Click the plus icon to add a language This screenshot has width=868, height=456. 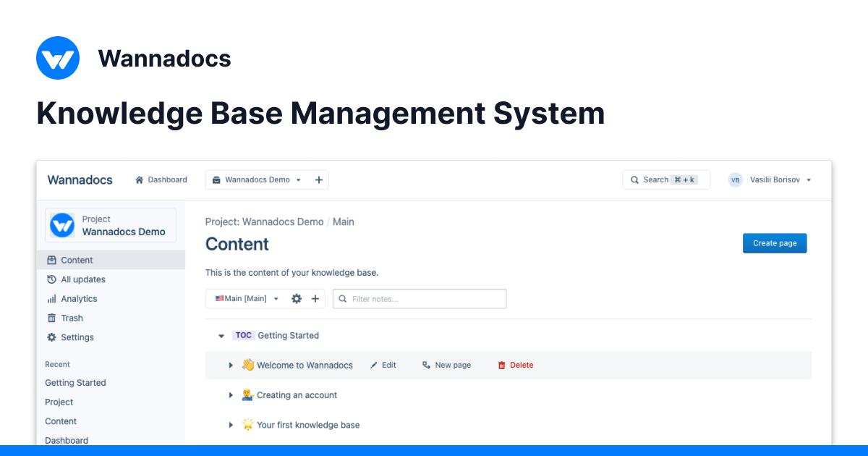coord(315,298)
